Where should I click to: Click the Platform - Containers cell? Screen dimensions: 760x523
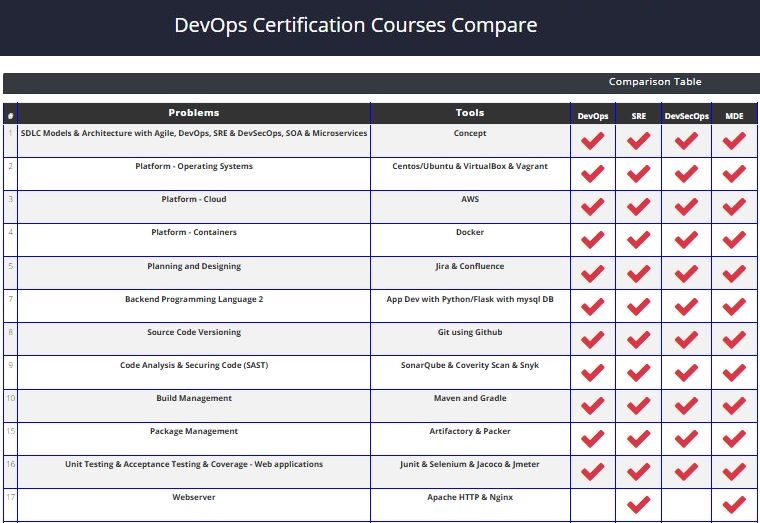(x=194, y=232)
